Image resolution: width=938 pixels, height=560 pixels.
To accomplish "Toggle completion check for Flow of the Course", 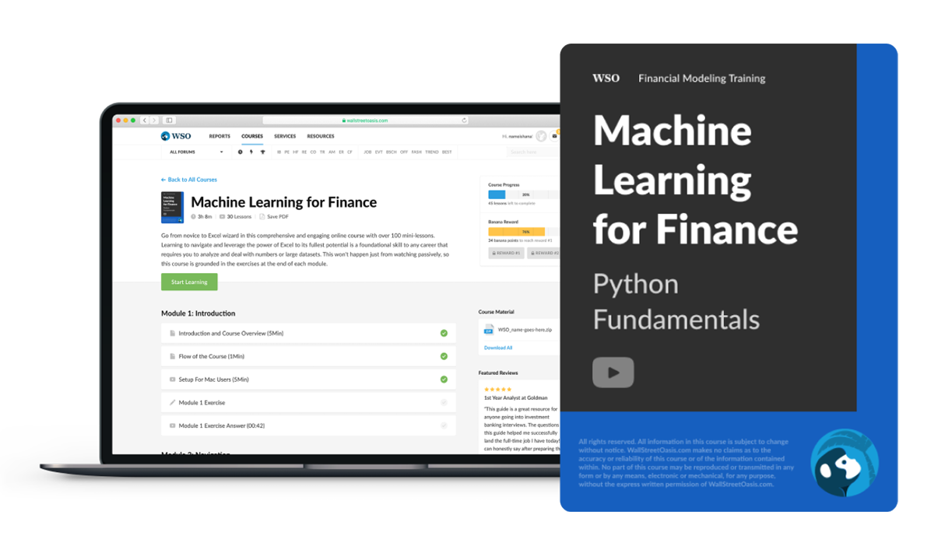I will point(444,356).
